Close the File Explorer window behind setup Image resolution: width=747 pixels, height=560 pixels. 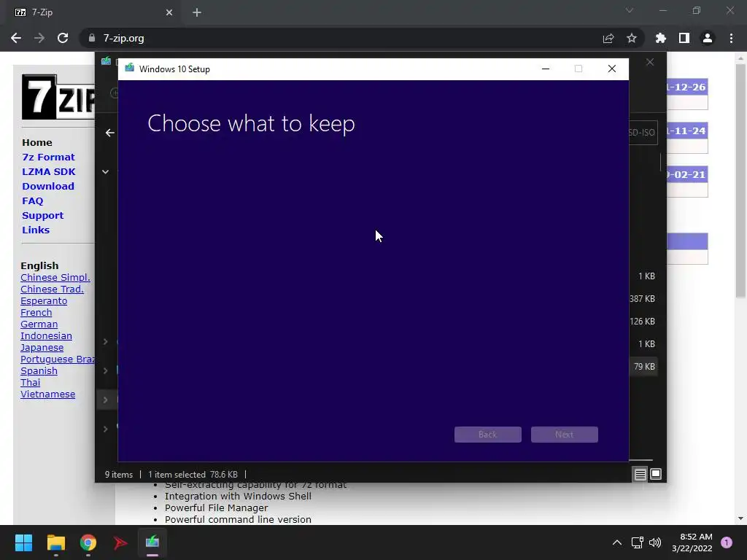point(650,63)
